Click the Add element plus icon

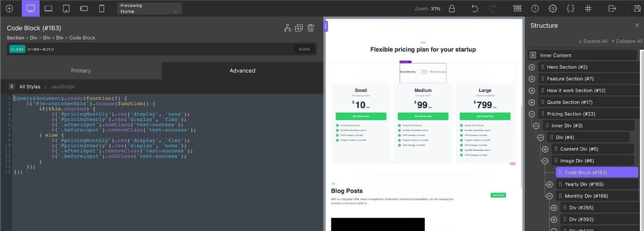[x=9, y=8]
